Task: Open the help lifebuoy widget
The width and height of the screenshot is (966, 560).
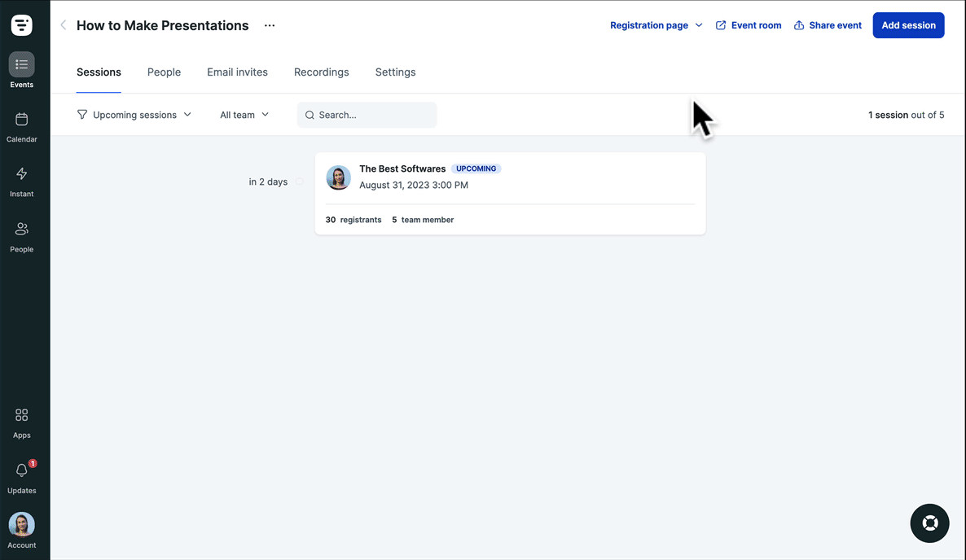Action: pos(929,523)
